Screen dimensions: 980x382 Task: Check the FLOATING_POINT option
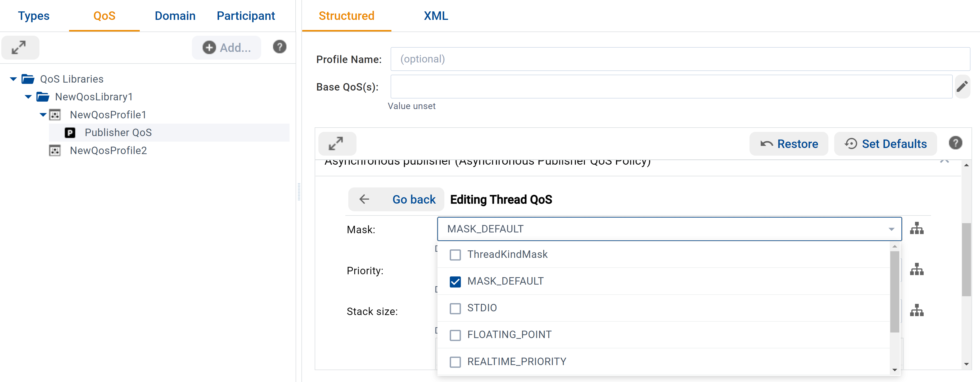point(455,335)
